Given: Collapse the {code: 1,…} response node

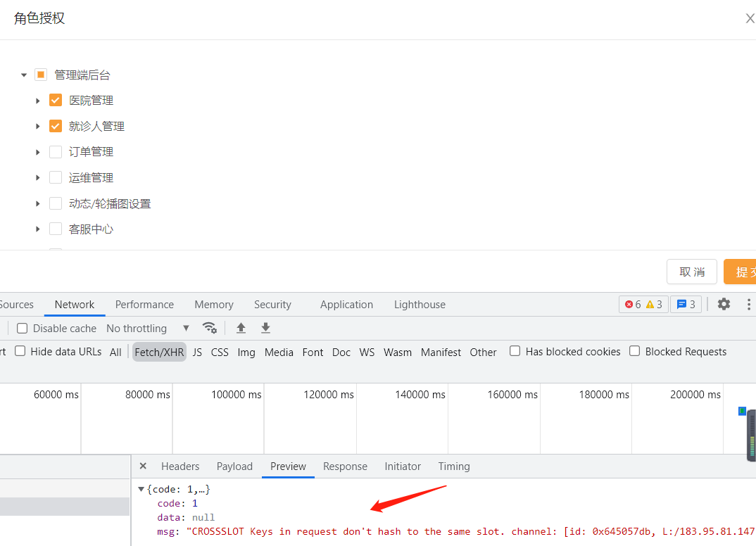Looking at the screenshot, I should coord(141,488).
